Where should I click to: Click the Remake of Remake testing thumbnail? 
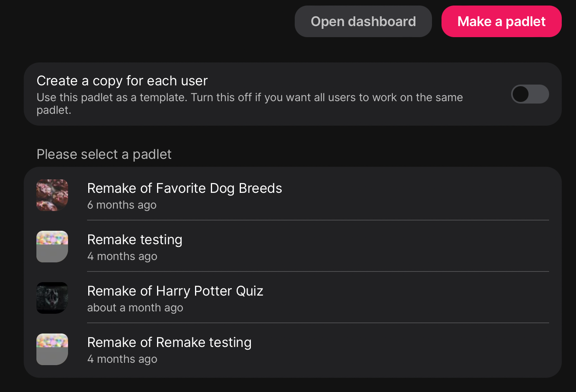click(52, 349)
